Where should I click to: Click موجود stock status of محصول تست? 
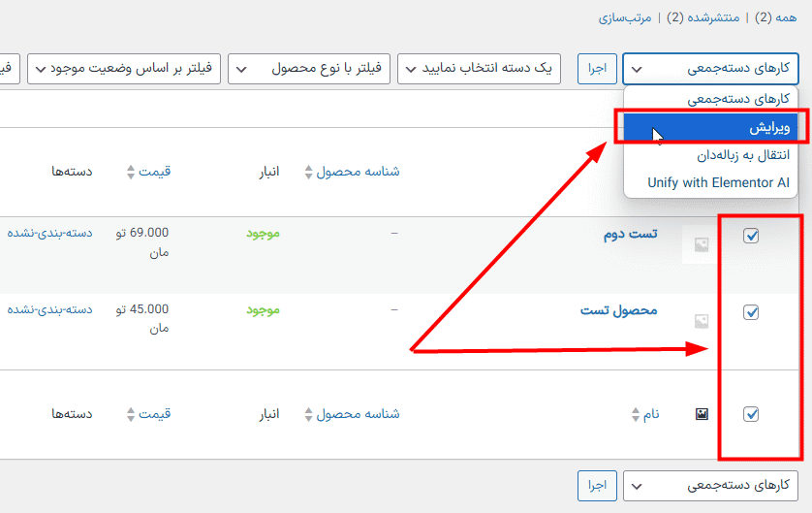(x=263, y=310)
